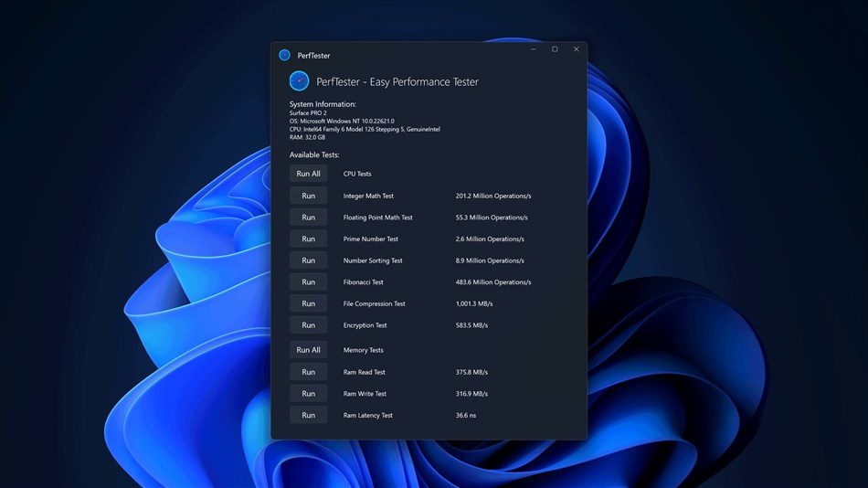Image resolution: width=868 pixels, height=488 pixels.
Task: Click the '8.9 Million Operations/s' value
Action: pyautogui.click(x=490, y=260)
